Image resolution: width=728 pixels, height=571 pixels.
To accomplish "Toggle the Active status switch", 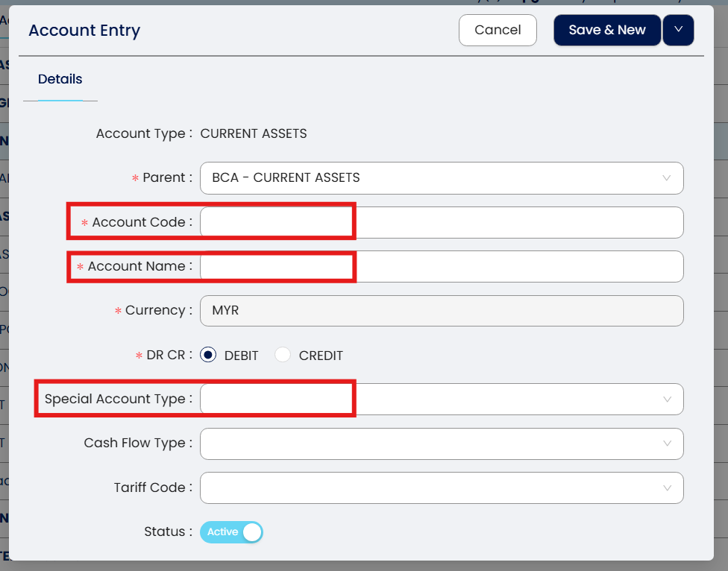I will tap(232, 532).
